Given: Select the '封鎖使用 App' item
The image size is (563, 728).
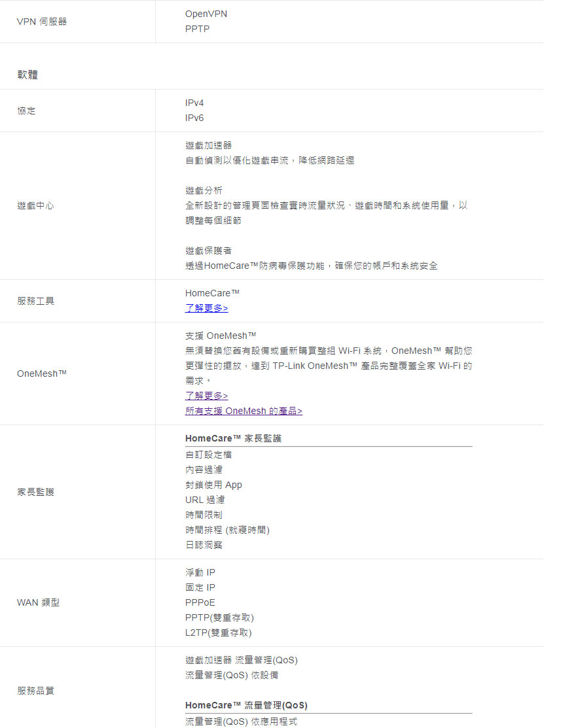Looking at the screenshot, I should (213, 485).
